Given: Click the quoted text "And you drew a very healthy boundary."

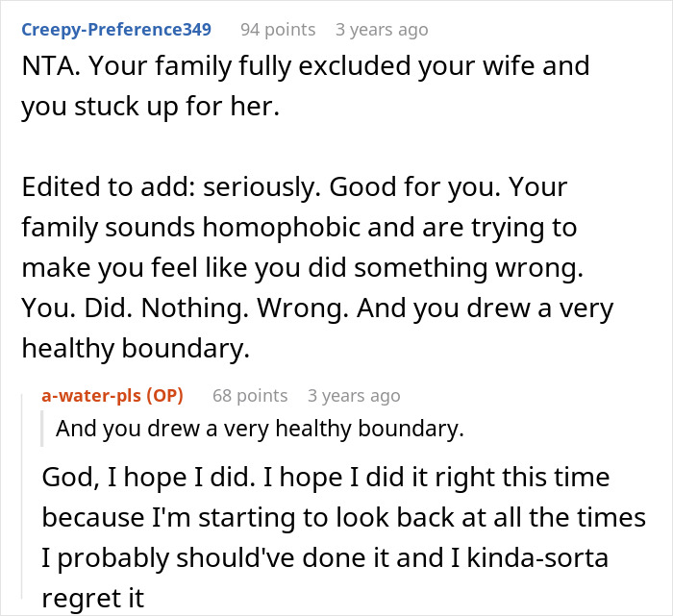Looking at the screenshot, I should coord(260,429).
